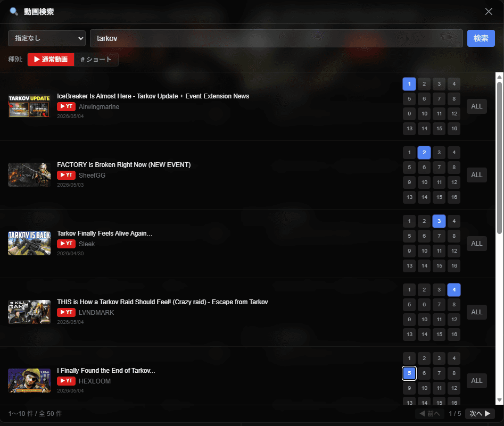Click title FACTORY is Broken Right Now
The height and width of the screenshot is (426, 504).
[124, 165]
